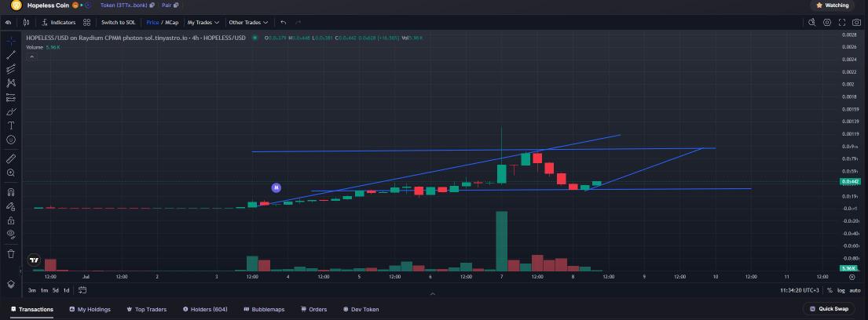Click the TradingView logo on chart
The height and width of the screenshot is (320, 868).
34,260
